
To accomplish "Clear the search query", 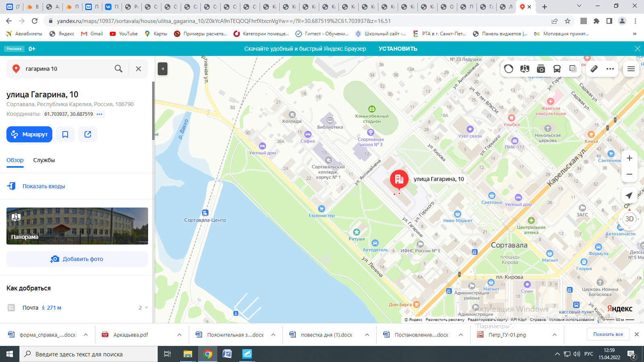I will pyautogui.click(x=138, y=69).
